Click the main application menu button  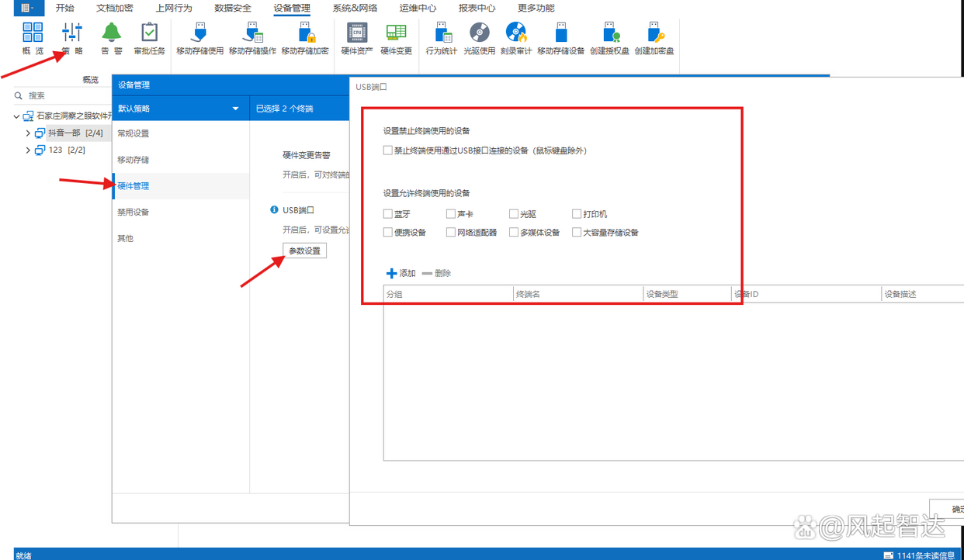coord(28,8)
